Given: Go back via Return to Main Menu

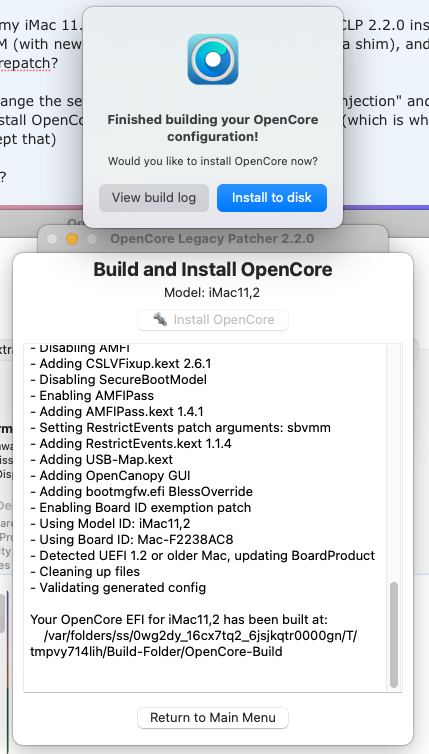Looking at the screenshot, I should pos(213,717).
